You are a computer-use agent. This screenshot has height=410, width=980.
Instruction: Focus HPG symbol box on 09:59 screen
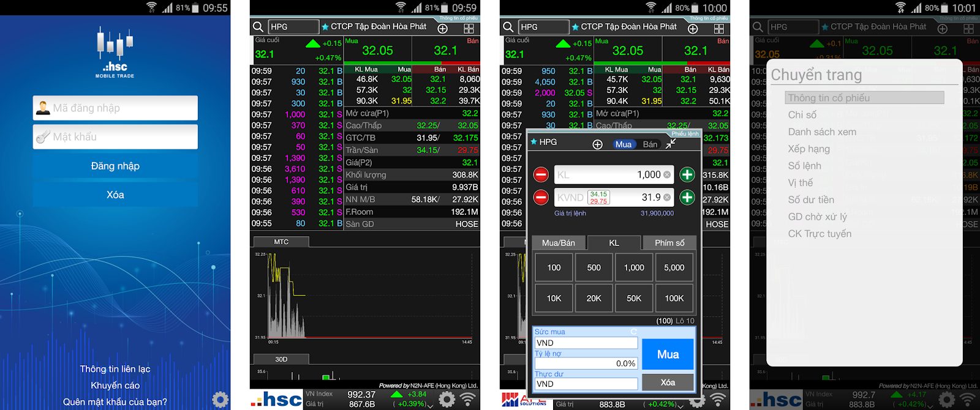(293, 27)
